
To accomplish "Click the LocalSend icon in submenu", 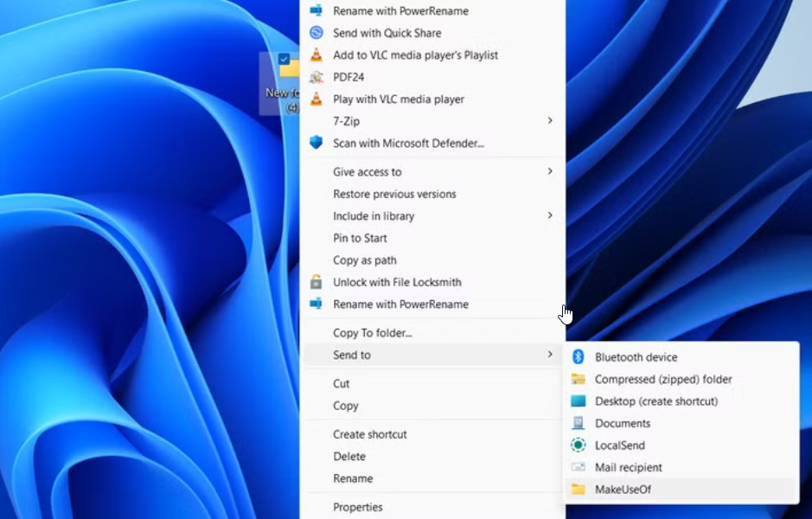I will (x=579, y=445).
